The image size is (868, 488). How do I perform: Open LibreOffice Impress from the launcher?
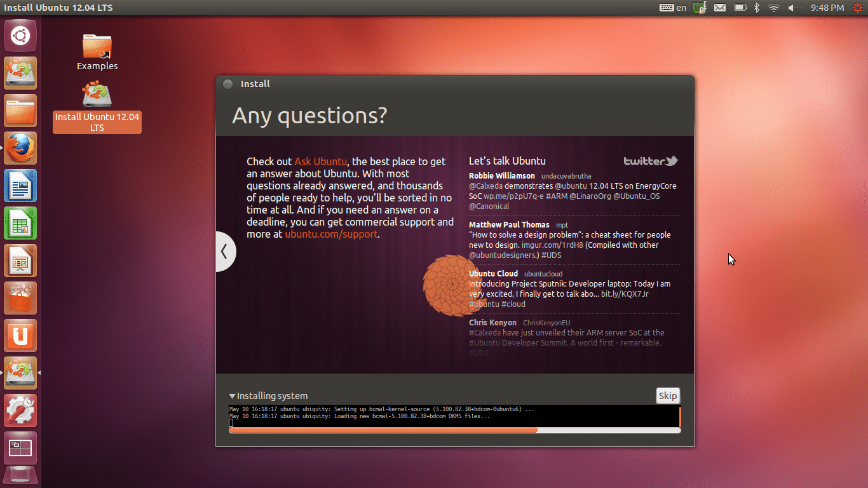pos(21,261)
